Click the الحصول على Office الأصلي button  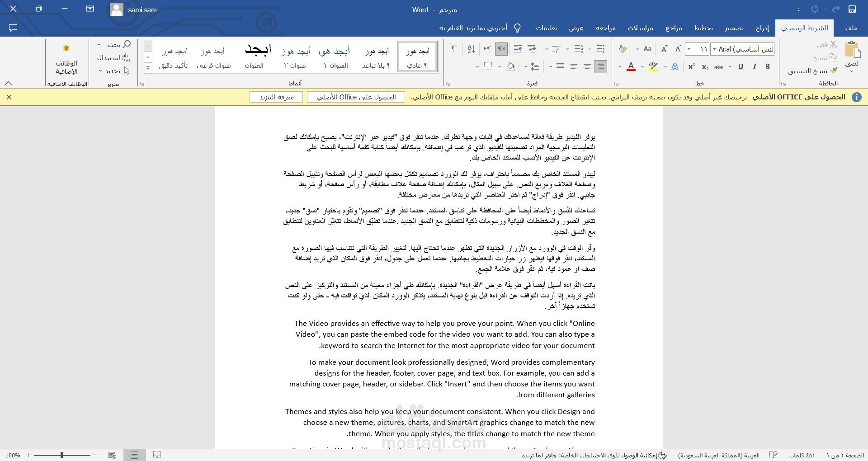click(355, 97)
